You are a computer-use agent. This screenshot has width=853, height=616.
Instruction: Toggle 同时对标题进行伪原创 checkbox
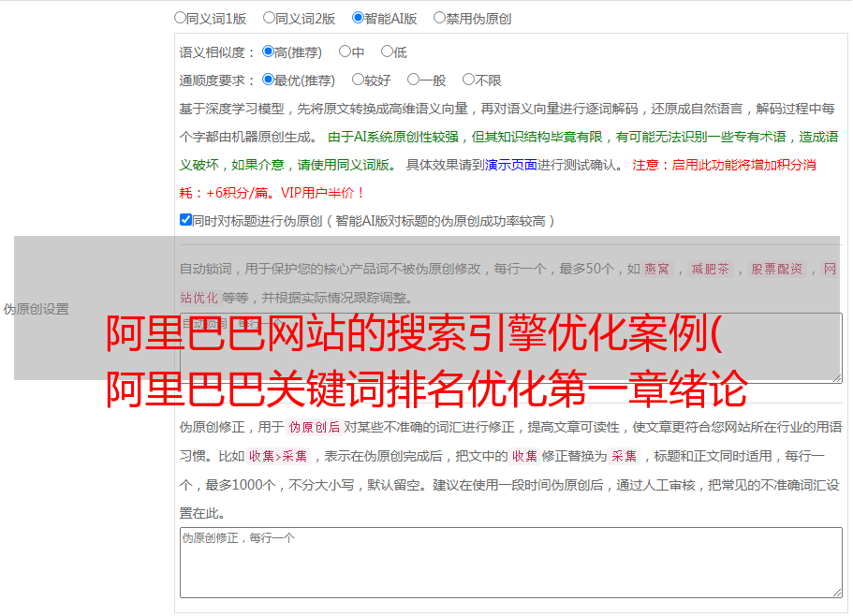(185, 220)
